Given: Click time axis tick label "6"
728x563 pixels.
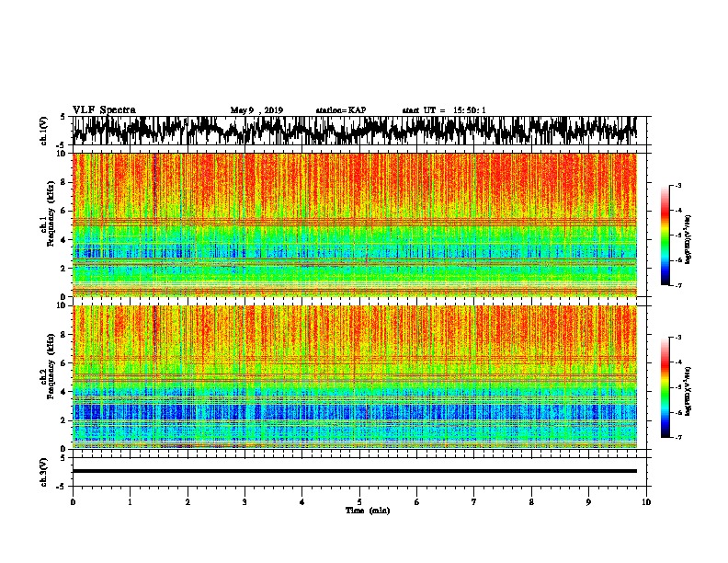Looking at the screenshot, I should coord(417,502).
